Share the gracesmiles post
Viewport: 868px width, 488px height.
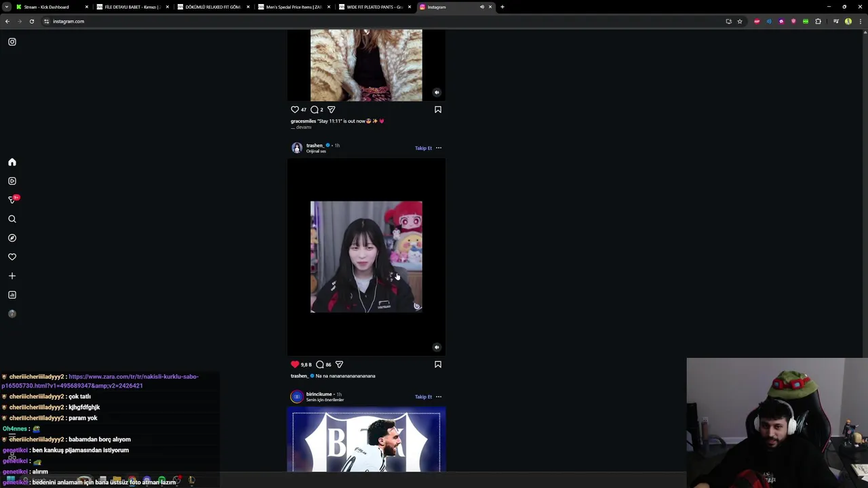pyautogui.click(x=331, y=109)
